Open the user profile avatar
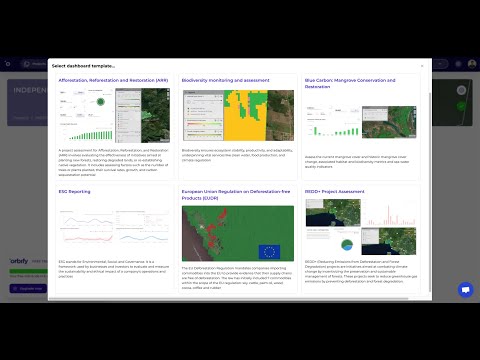This screenshot has height=360, width=480. (472, 64)
